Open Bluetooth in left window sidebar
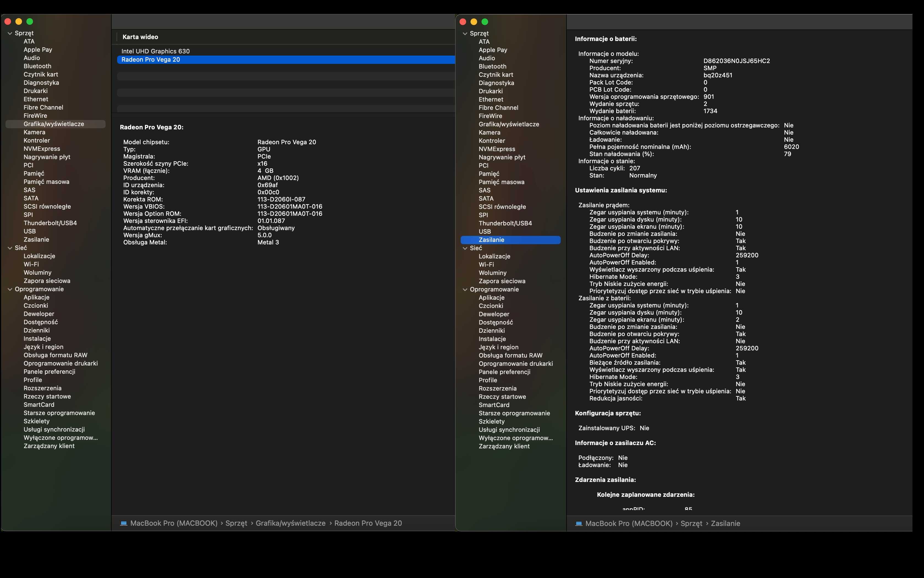 (x=37, y=66)
